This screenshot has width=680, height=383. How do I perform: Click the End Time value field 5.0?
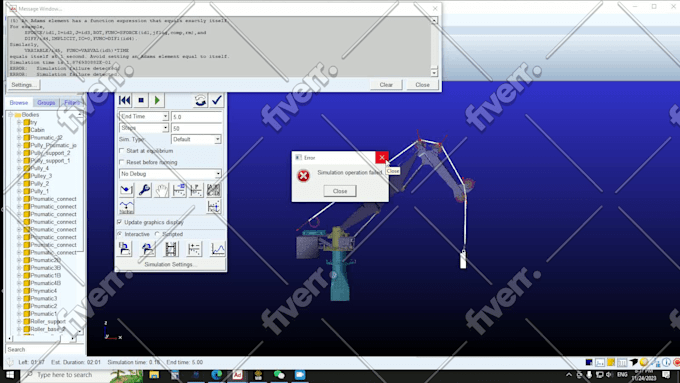point(196,117)
